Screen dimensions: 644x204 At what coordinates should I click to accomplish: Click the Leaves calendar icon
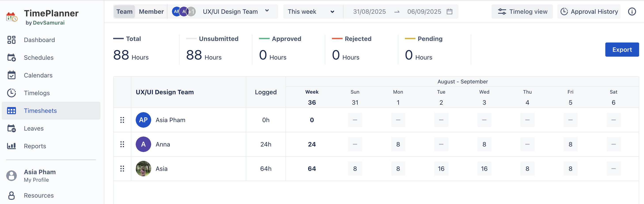click(x=11, y=128)
